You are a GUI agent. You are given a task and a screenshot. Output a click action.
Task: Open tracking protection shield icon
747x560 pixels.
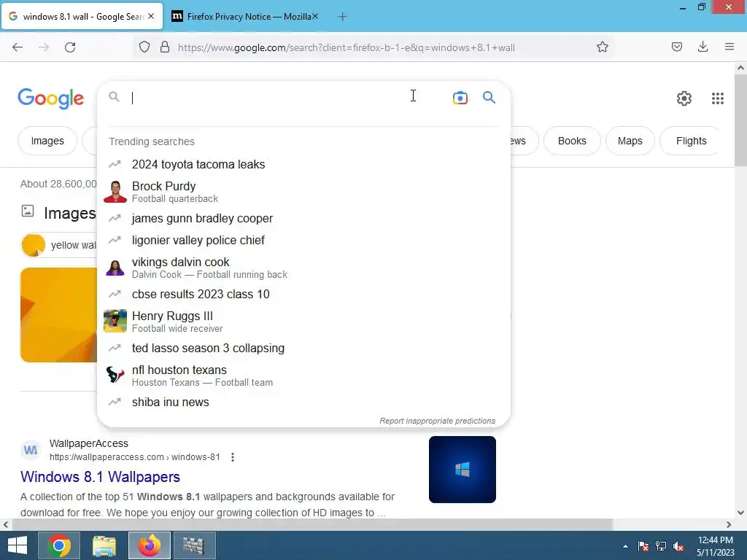coord(144,47)
